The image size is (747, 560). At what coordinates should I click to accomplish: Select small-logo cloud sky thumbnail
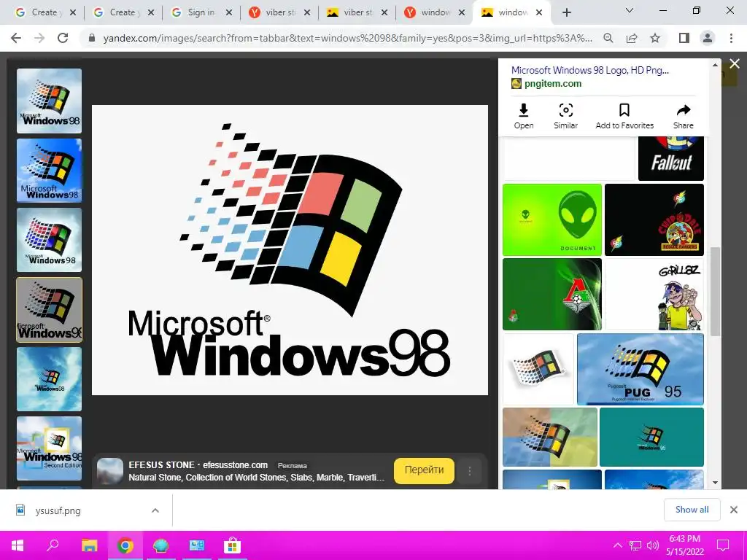click(49, 379)
